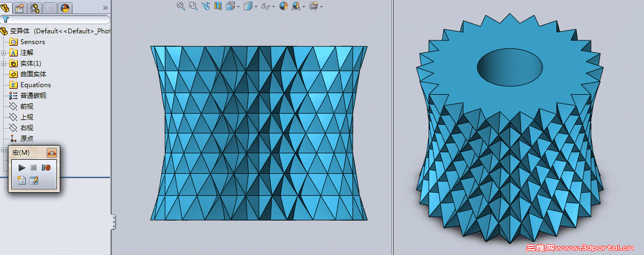Click the feature tree filter field

[x=55, y=19]
